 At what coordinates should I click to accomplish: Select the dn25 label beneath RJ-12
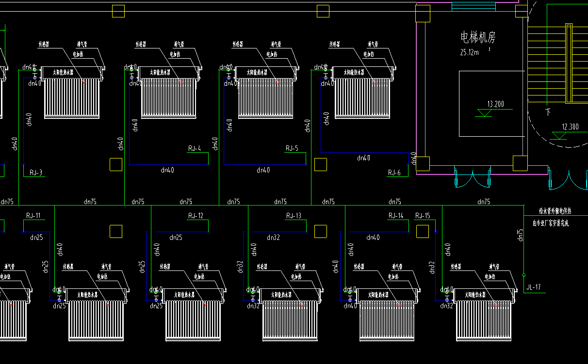coord(176,237)
